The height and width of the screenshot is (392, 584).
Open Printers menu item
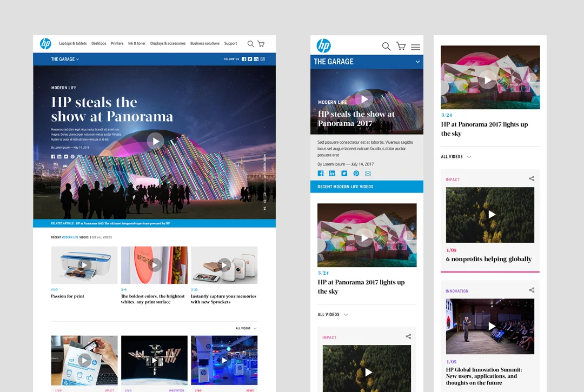[x=117, y=44]
